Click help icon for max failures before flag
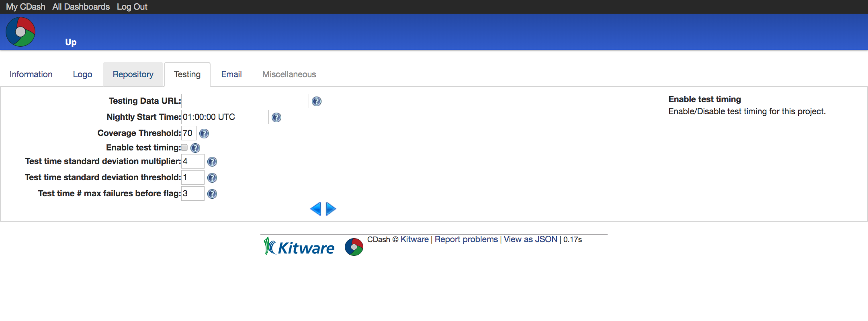The height and width of the screenshot is (321, 868). point(212,194)
